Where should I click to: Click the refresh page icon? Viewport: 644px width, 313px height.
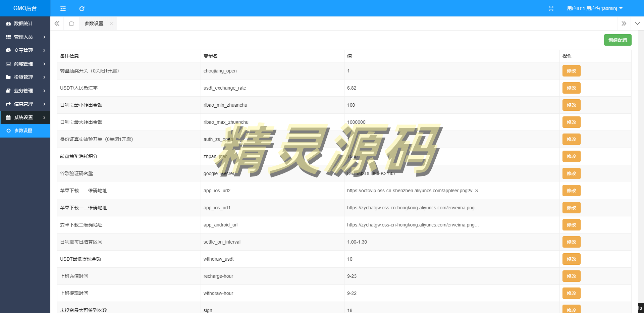tap(82, 9)
